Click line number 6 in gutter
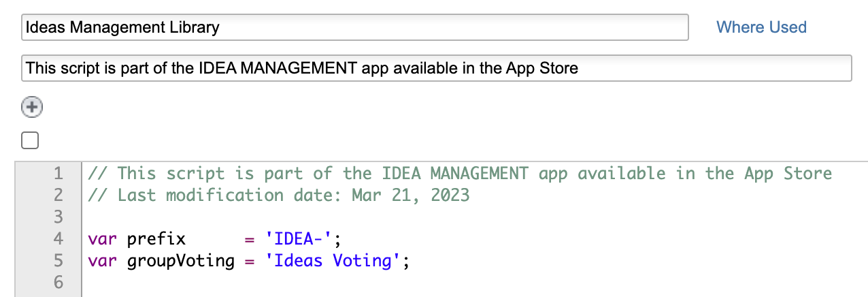This screenshot has width=868, height=297. (x=58, y=282)
